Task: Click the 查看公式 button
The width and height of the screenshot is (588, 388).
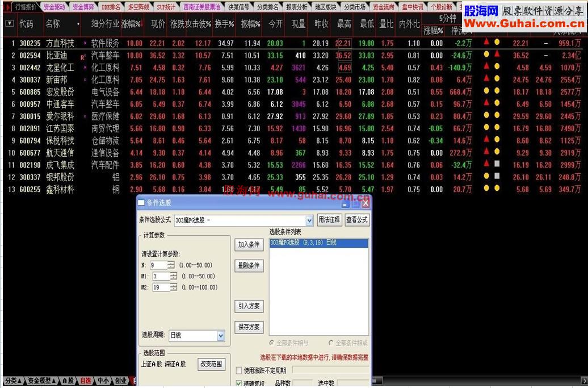Action: click(357, 220)
